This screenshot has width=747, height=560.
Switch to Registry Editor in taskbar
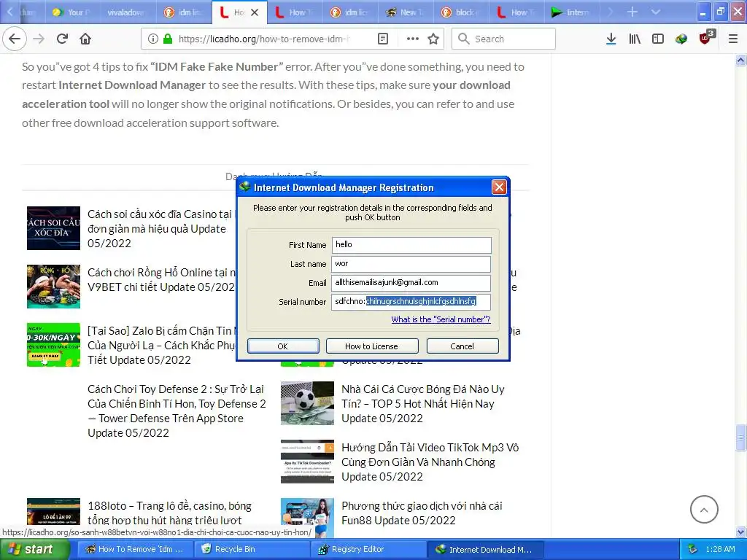[x=368, y=550]
